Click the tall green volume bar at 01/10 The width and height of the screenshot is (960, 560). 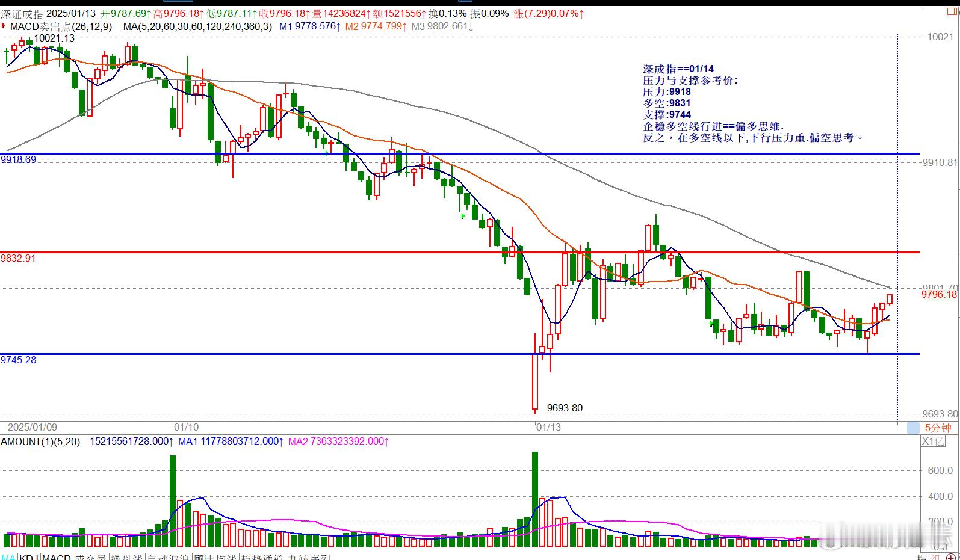pyautogui.click(x=173, y=501)
